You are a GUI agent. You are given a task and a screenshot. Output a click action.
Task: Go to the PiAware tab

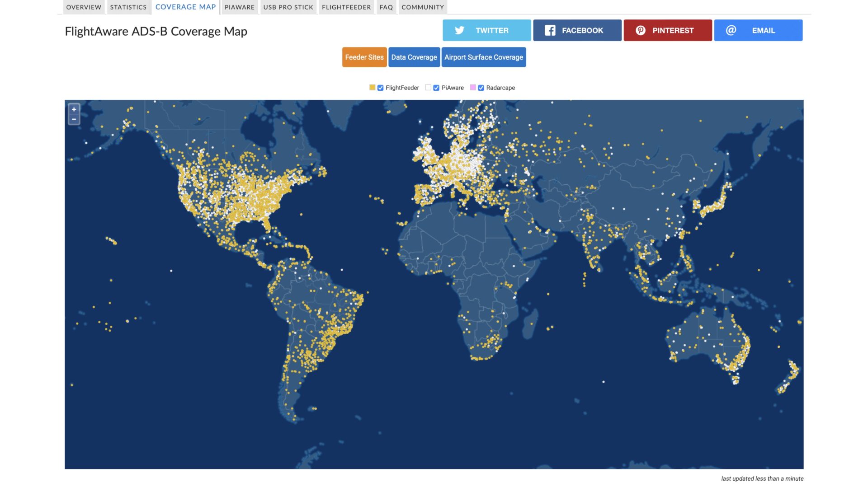240,7
